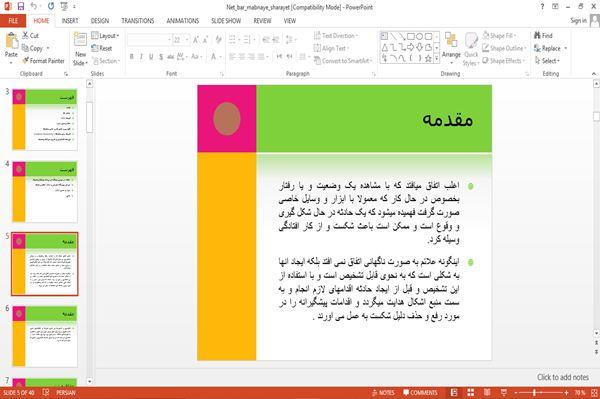The image size is (600, 399).
Task: Open the font size dropdown
Action: point(187,40)
